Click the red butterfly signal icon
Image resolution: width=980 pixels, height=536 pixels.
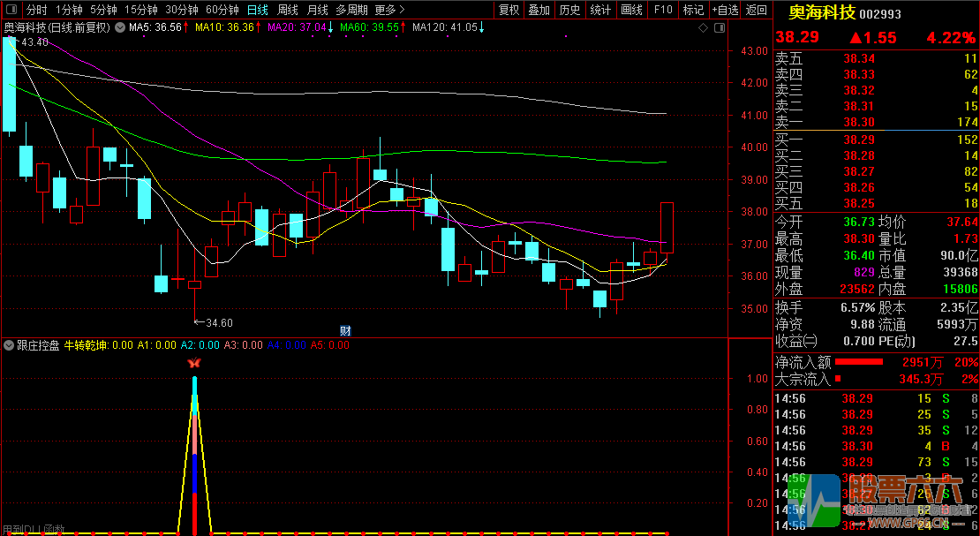click(x=194, y=363)
